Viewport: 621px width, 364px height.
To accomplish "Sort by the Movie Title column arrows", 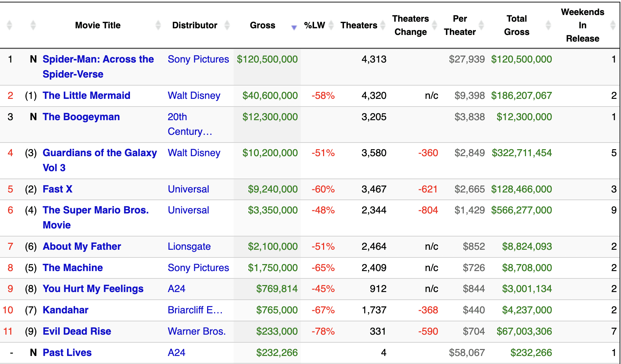I will point(158,25).
